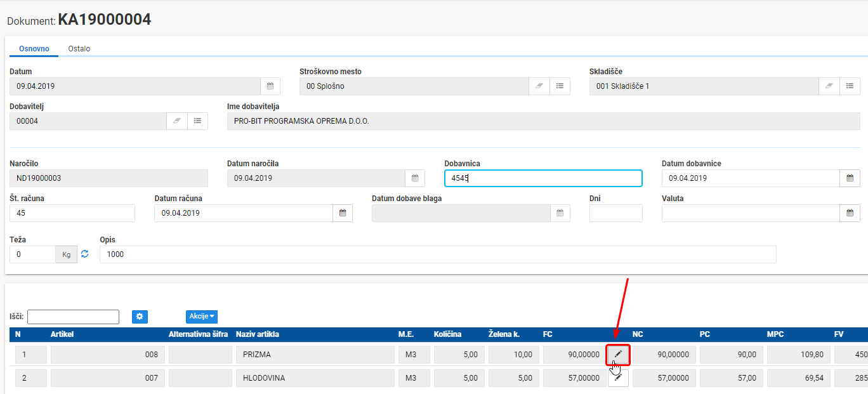
Task: Click MPC value 69,54
Action: pyautogui.click(x=799, y=378)
